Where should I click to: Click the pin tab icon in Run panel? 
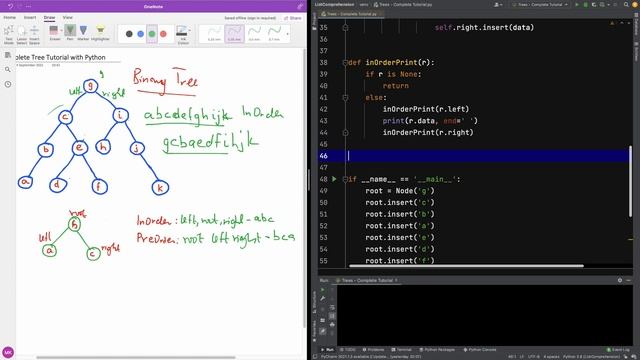click(322, 332)
